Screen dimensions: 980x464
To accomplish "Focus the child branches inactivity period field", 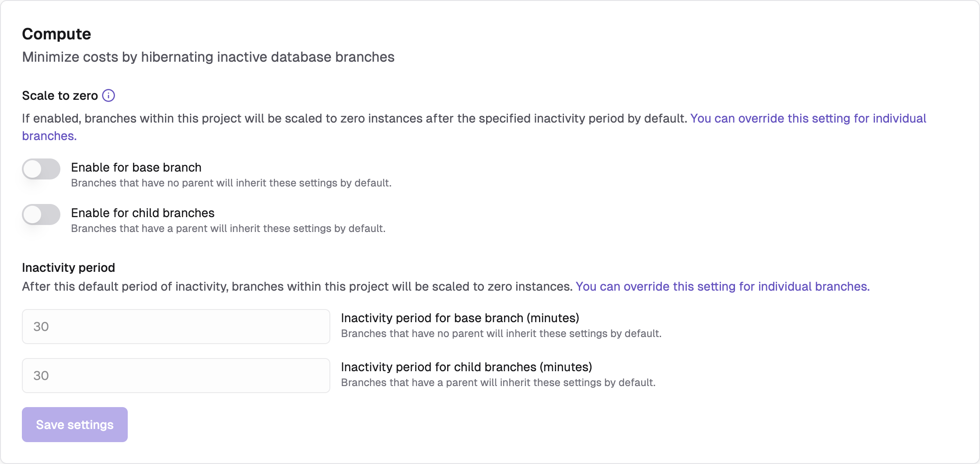I will click(176, 376).
